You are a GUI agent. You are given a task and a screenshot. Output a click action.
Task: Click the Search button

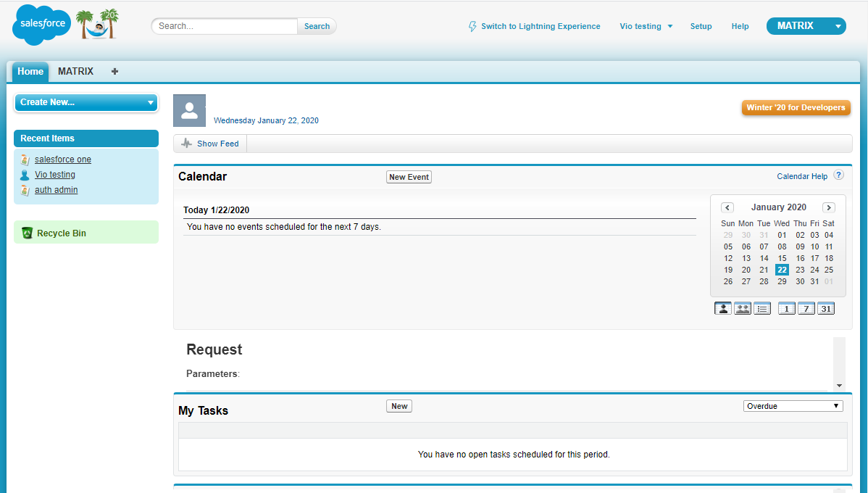click(317, 26)
